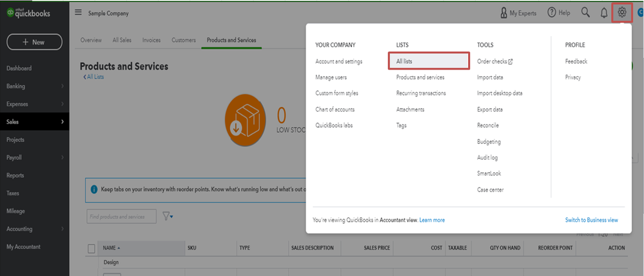Viewport: 644px width, 276px height.
Task: Open Reconcile tool
Action: coord(488,125)
